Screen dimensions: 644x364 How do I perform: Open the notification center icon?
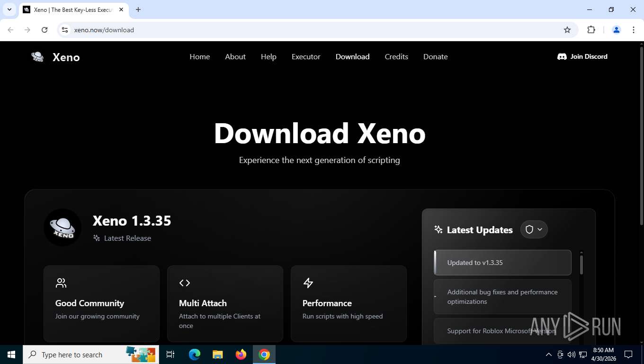628,355
